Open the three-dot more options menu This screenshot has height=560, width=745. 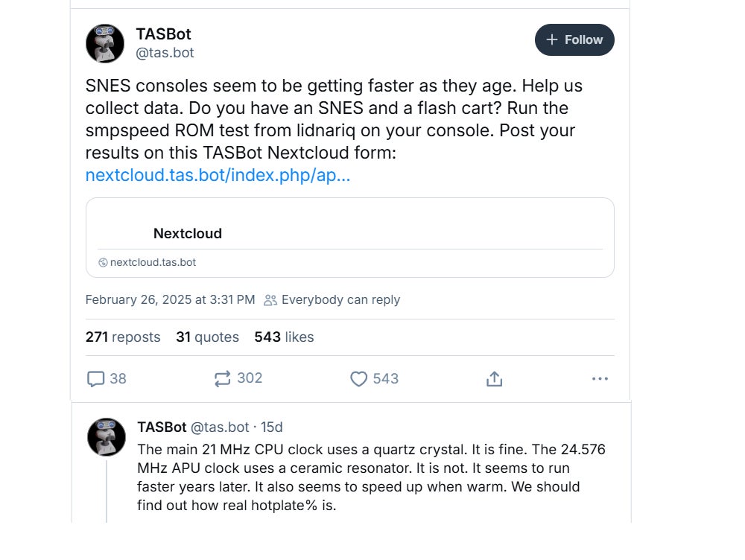[600, 378]
